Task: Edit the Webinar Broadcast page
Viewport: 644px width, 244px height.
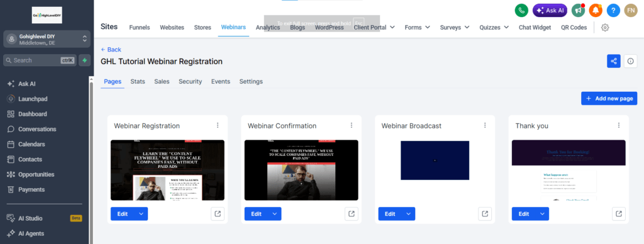Action: click(390, 214)
